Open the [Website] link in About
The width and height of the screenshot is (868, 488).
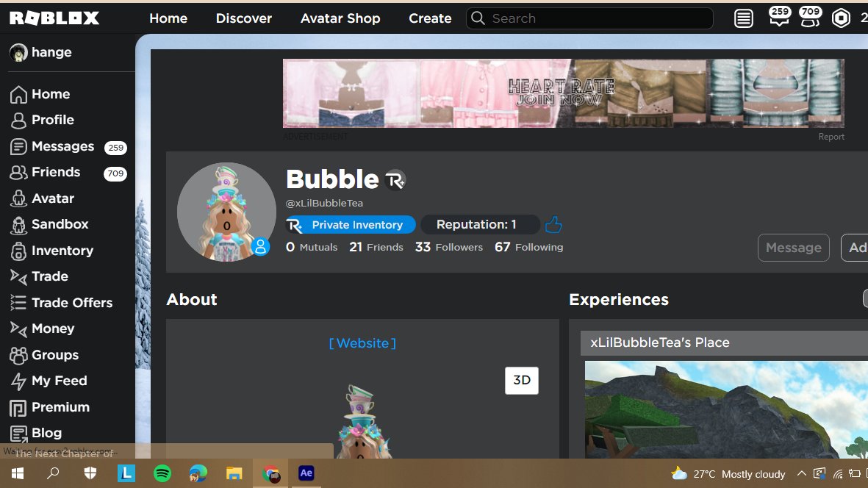click(x=362, y=343)
